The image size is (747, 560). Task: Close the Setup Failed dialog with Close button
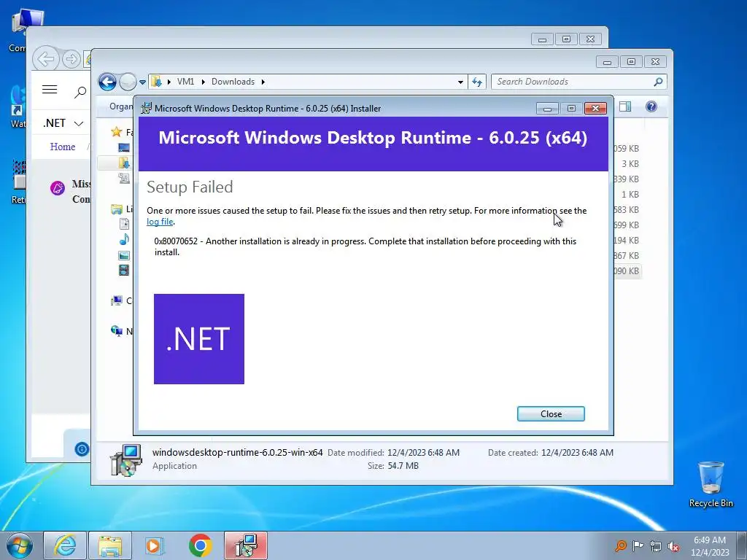(551, 414)
